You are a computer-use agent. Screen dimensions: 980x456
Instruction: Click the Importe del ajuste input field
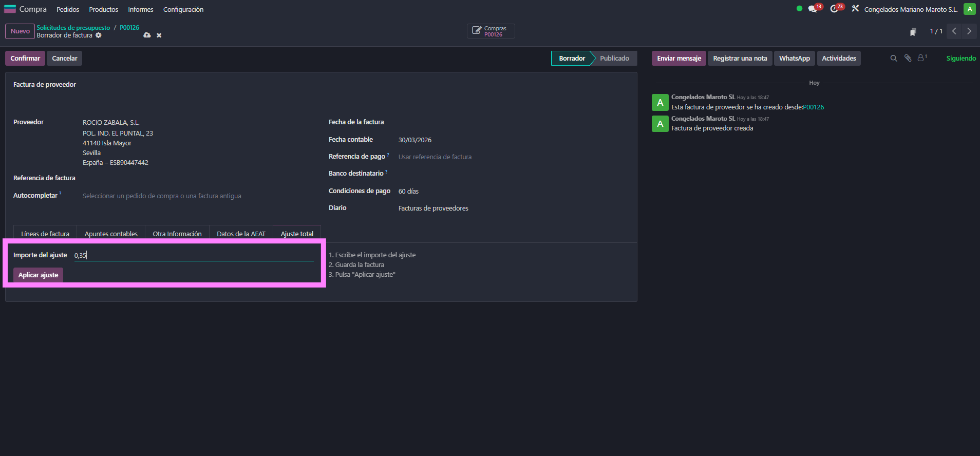click(x=194, y=255)
